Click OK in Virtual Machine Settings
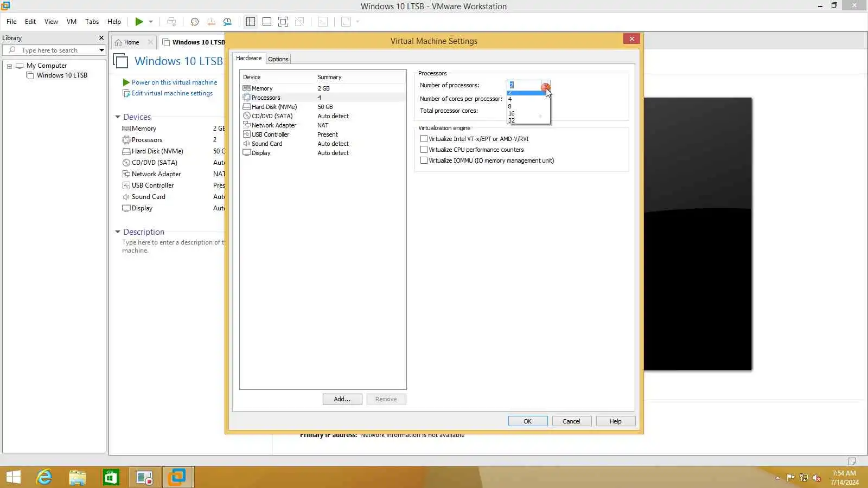The width and height of the screenshot is (868, 488). point(528,421)
